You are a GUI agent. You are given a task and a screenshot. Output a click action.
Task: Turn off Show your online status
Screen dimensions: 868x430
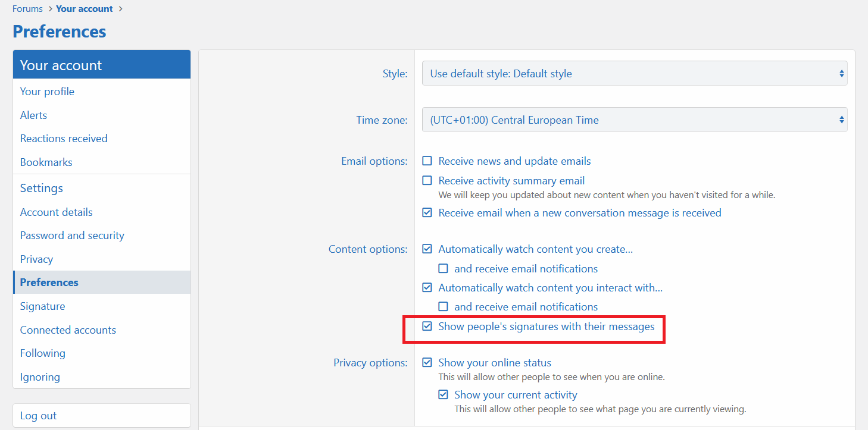tap(427, 363)
